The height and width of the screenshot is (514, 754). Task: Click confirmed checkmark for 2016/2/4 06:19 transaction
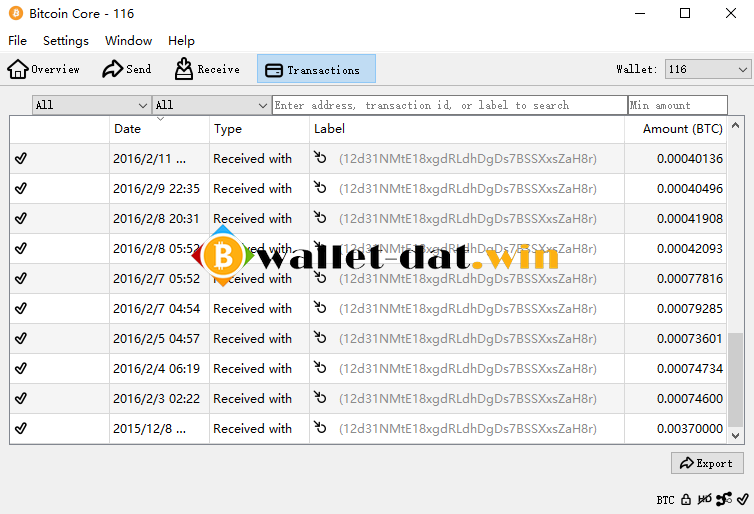coord(21,368)
